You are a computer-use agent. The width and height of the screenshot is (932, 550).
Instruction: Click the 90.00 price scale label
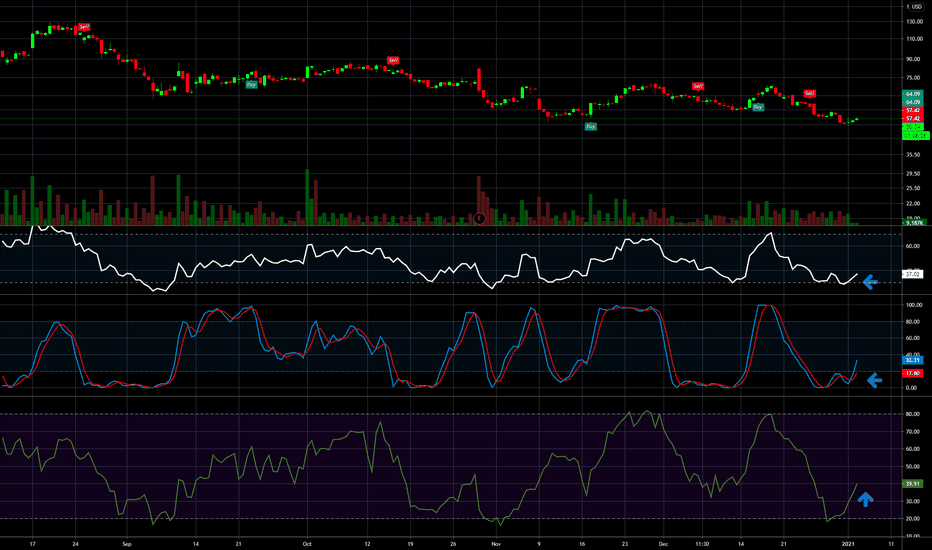pos(914,59)
